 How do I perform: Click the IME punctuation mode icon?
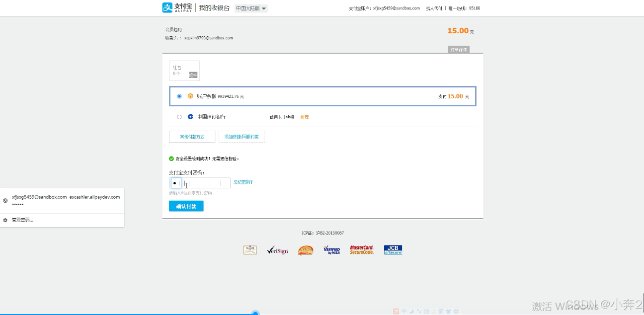point(419,312)
